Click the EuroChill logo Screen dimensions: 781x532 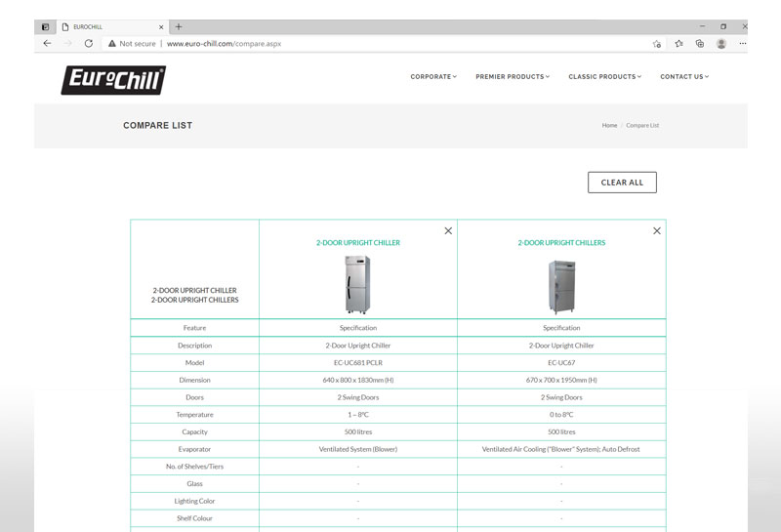coord(113,80)
